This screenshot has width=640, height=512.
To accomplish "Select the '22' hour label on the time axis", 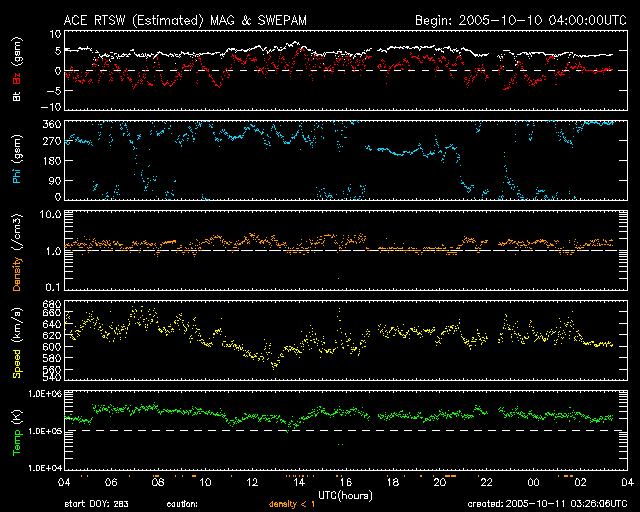I will coord(487,483).
